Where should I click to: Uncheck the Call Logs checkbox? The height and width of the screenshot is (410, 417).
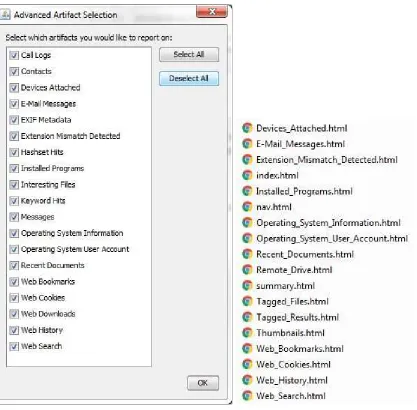[14, 55]
